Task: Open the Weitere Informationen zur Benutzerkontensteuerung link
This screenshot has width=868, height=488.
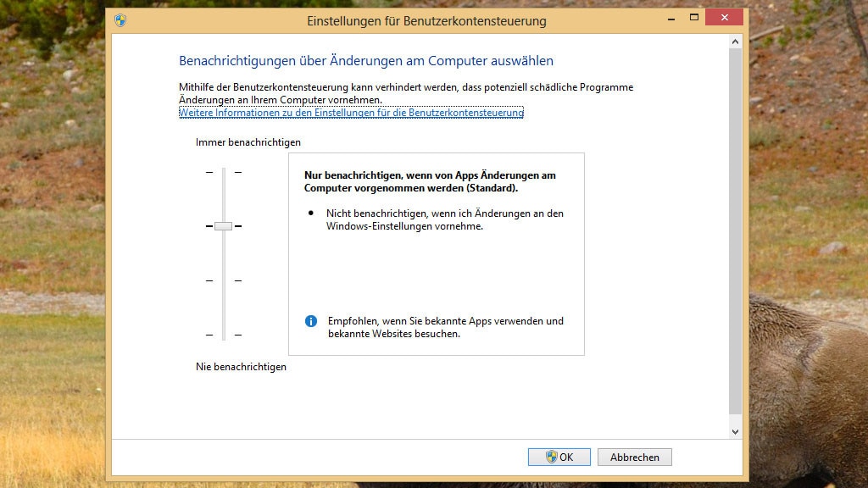Action: (350, 112)
